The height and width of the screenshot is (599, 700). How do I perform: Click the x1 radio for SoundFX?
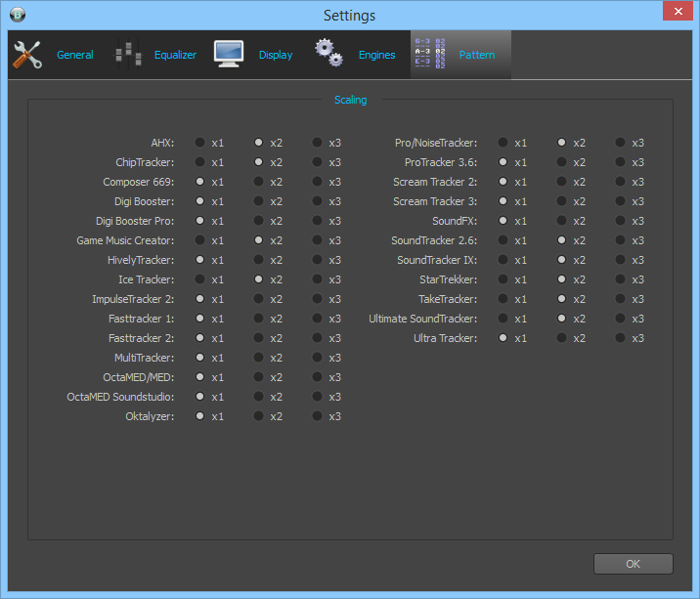point(503,221)
